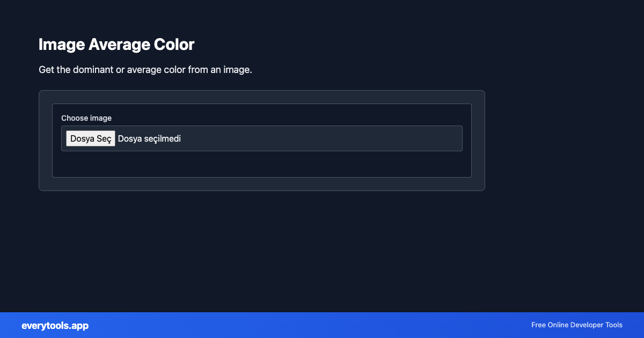Click the Choose image section header
Screen dimensions: 644x338
click(86, 118)
